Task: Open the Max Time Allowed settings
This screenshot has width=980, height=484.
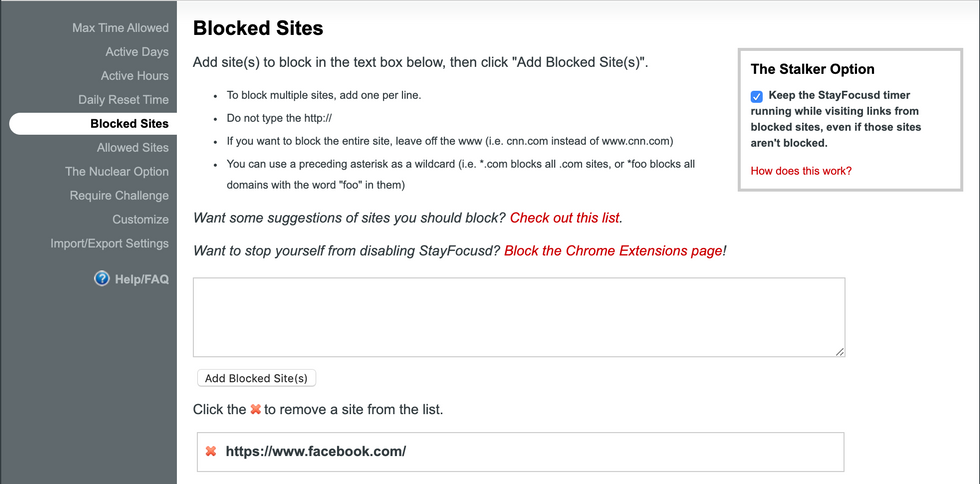Action: (120, 28)
